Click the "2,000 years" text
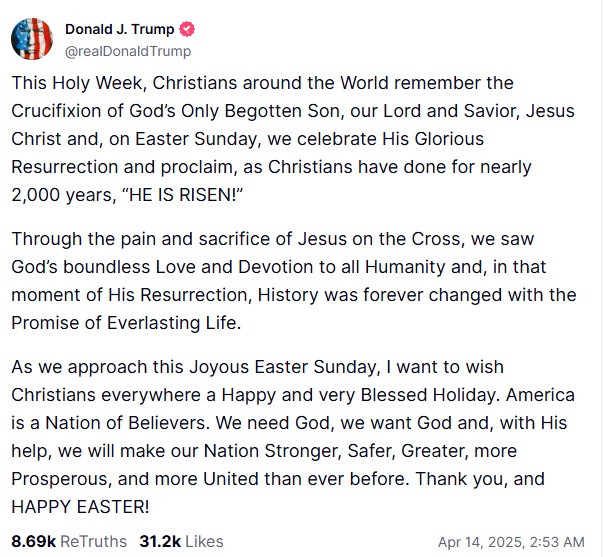This screenshot has width=603, height=557. [x=64, y=195]
